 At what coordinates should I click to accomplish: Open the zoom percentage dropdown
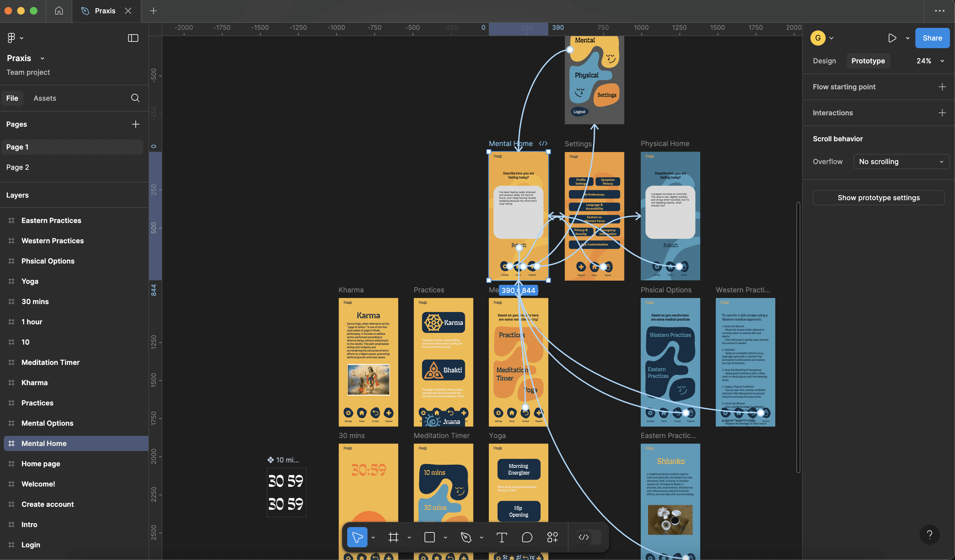(930, 61)
